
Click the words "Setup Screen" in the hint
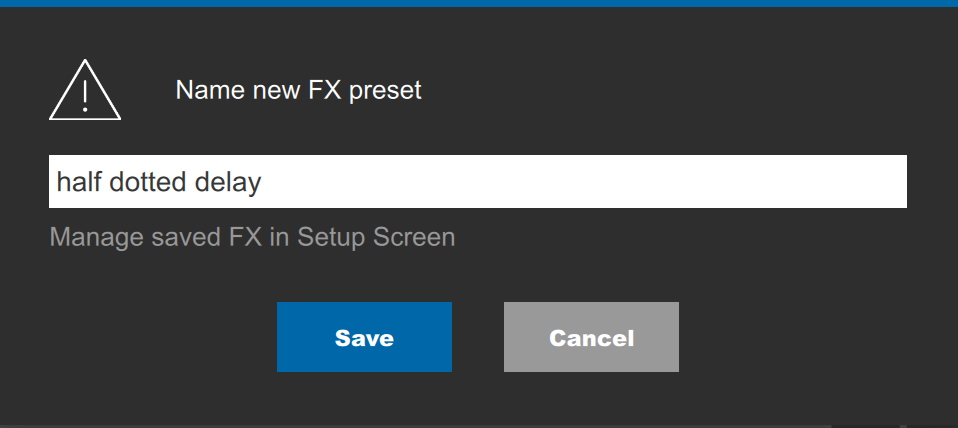coord(376,238)
